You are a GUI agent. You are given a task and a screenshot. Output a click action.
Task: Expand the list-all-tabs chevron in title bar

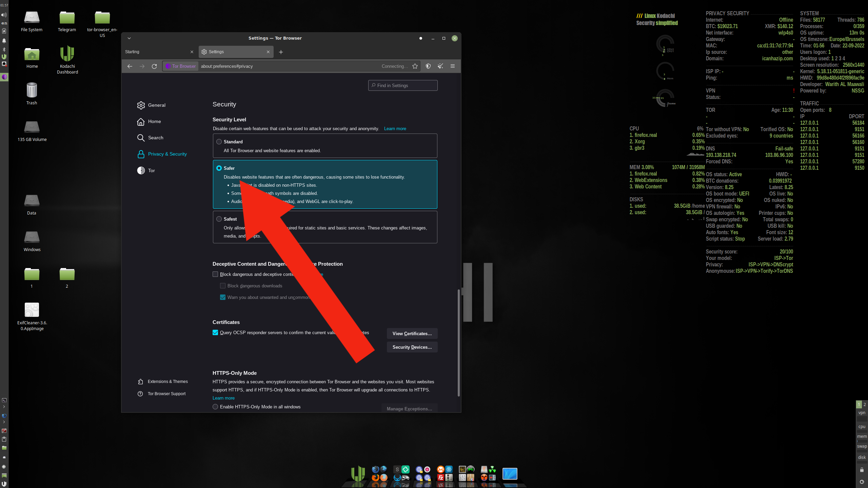tap(129, 38)
